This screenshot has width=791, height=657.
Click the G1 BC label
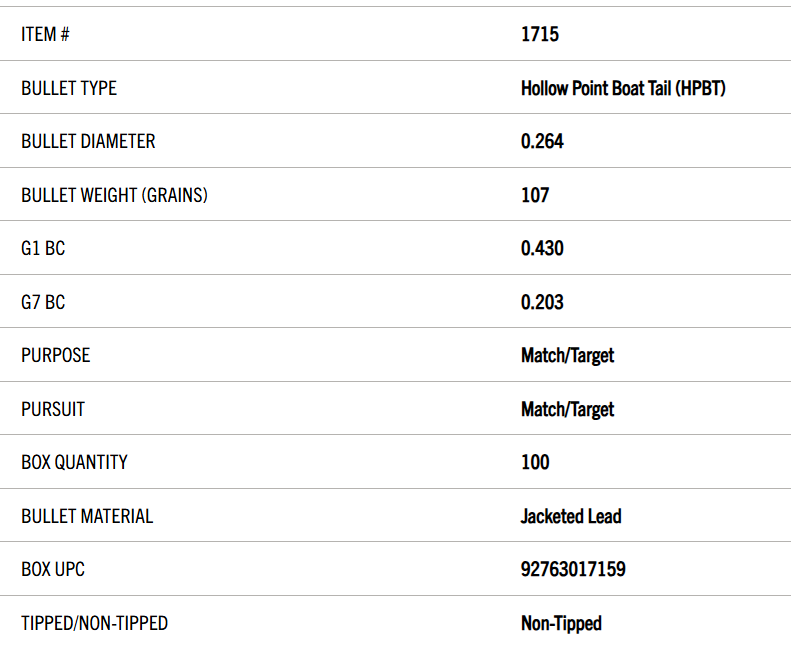(x=43, y=248)
